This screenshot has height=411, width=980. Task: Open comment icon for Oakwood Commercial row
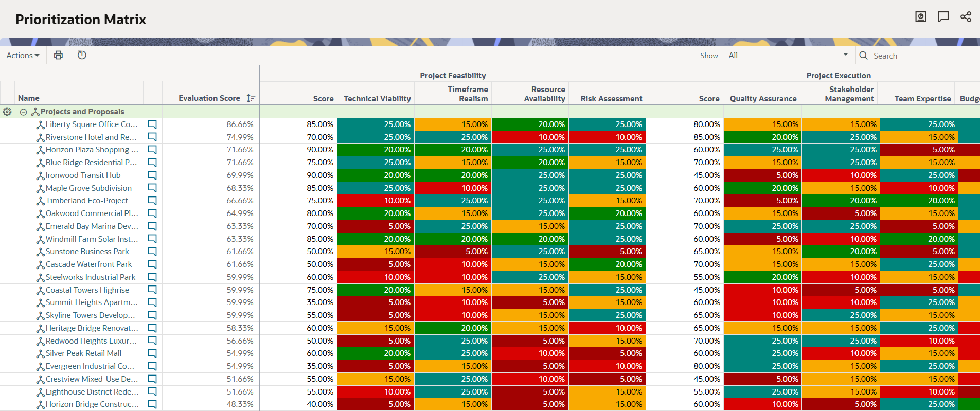click(x=152, y=213)
